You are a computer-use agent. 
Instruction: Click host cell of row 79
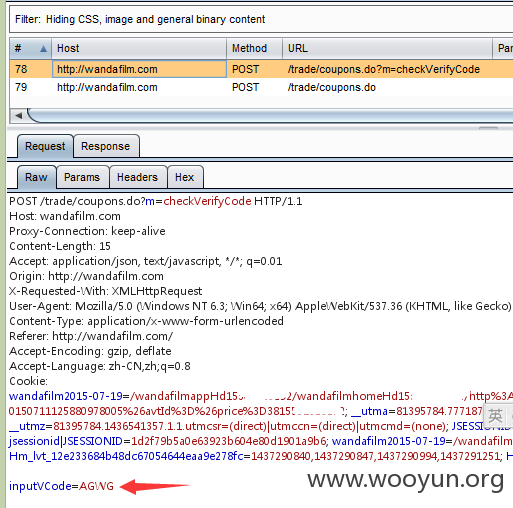click(x=139, y=87)
